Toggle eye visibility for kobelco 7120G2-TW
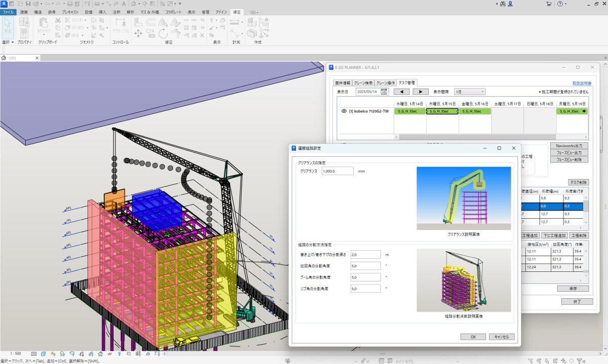 (x=344, y=111)
